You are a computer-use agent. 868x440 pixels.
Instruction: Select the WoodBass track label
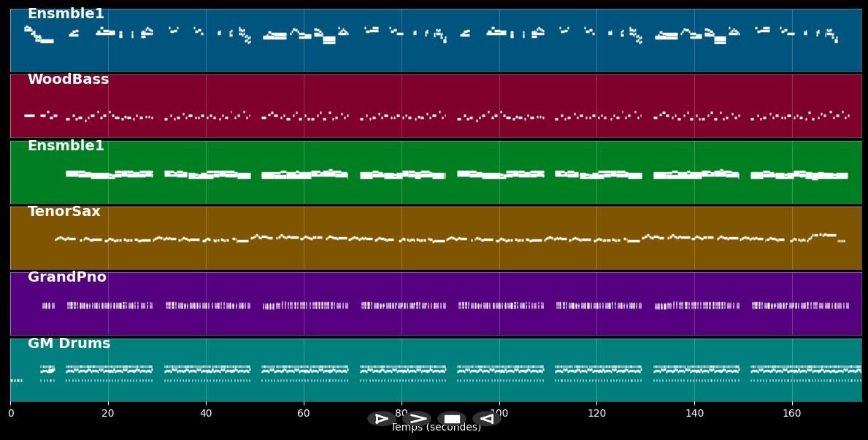(68, 80)
